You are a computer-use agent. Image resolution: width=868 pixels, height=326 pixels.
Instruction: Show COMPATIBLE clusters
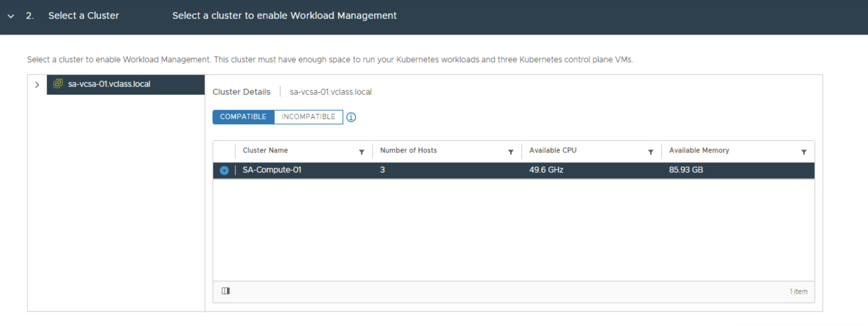[243, 117]
